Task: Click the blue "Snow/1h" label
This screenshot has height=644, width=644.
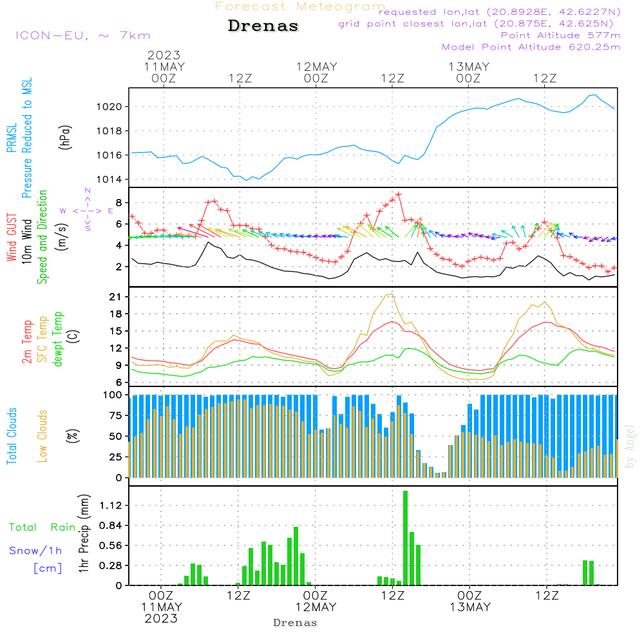Action: (35, 551)
